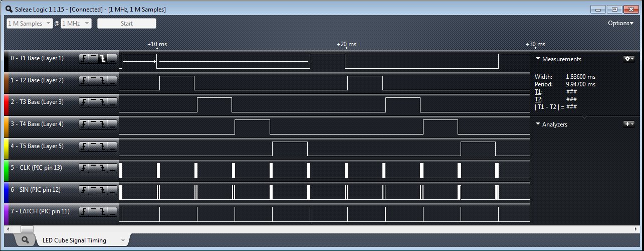Toggle falling edge trigger on T4 Base channel
This screenshot has width=644, height=251.
pos(103,124)
